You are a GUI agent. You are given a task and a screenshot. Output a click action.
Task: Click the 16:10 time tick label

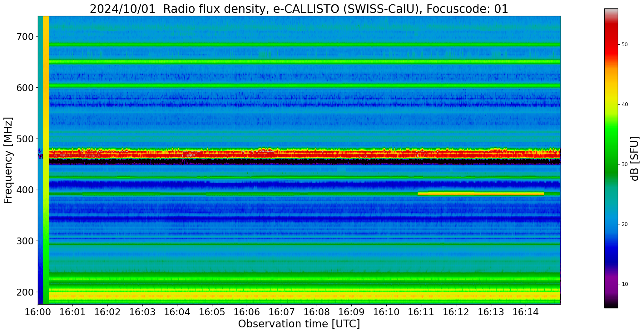tap(387, 312)
